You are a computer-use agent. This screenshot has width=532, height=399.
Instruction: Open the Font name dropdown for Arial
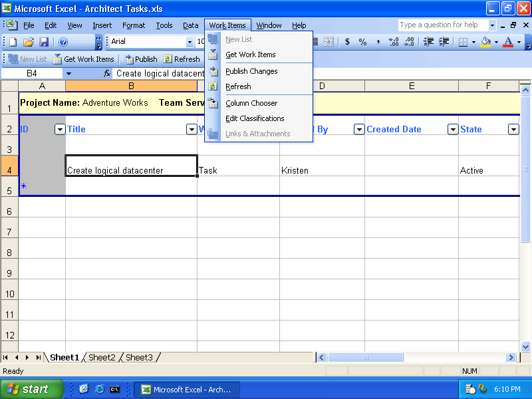point(190,42)
